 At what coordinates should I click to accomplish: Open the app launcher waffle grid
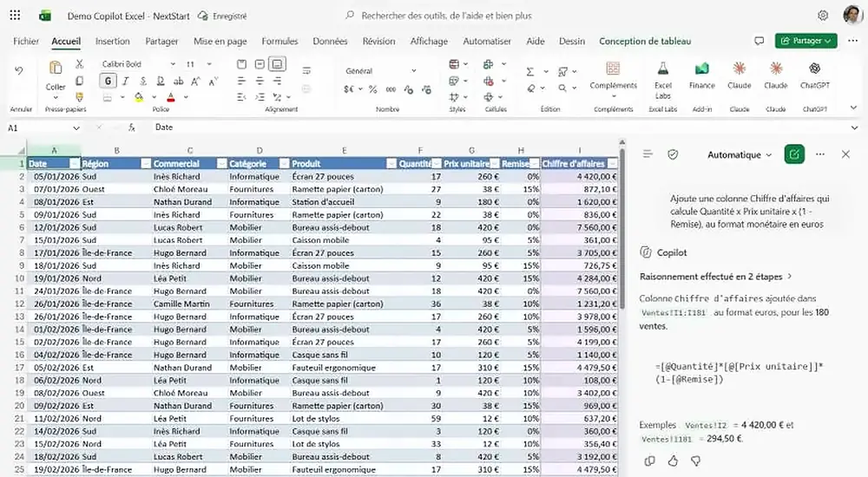coord(15,16)
